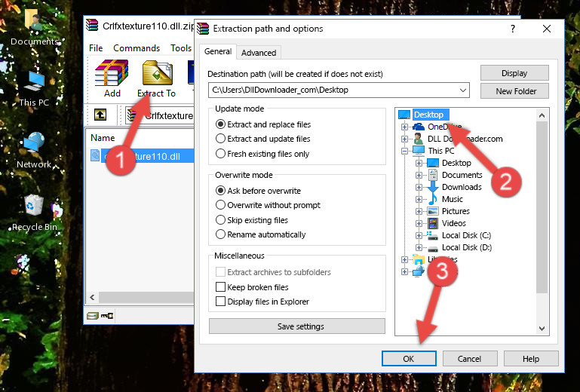
Task: Click the help question mark in dialog title bar
Action: (513, 29)
